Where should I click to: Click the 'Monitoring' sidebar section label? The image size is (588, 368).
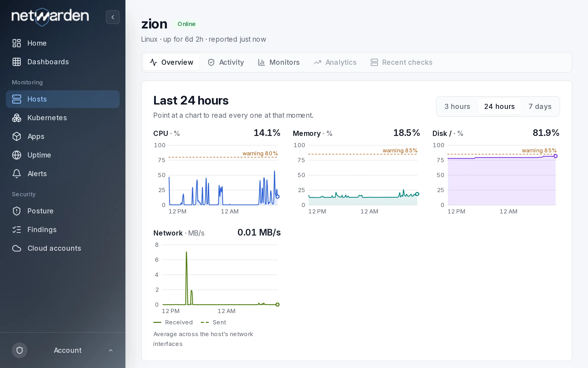coord(27,82)
